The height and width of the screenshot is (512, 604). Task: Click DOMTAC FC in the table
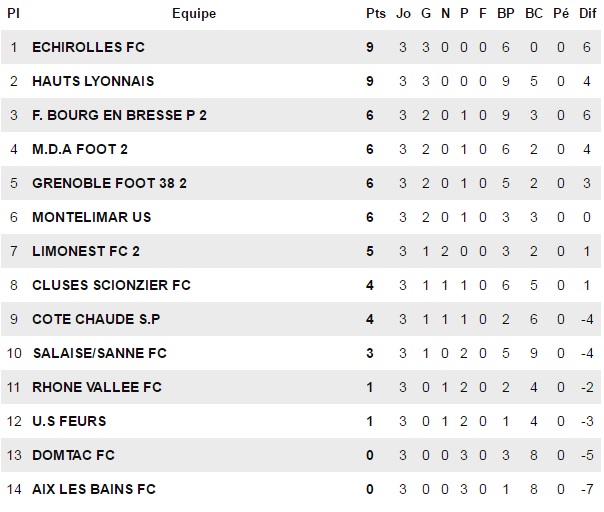pyautogui.click(x=73, y=455)
